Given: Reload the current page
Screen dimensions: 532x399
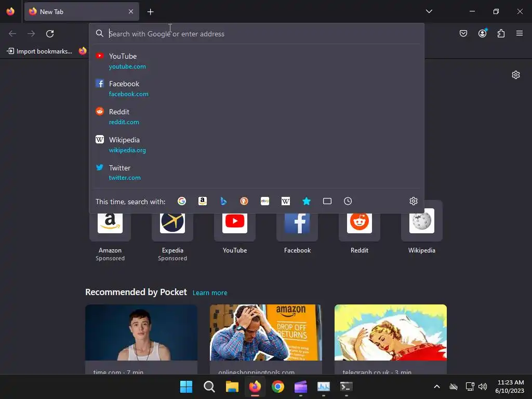Looking at the screenshot, I should pos(50,34).
